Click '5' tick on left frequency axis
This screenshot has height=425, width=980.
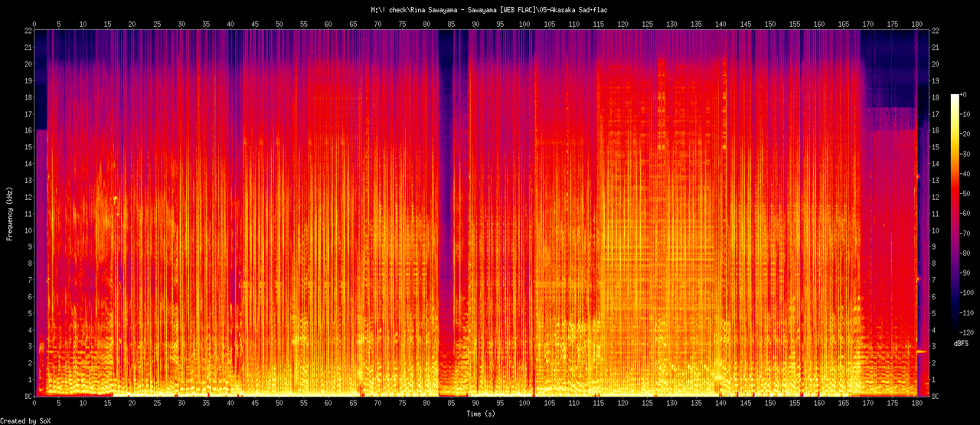[29, 313]
